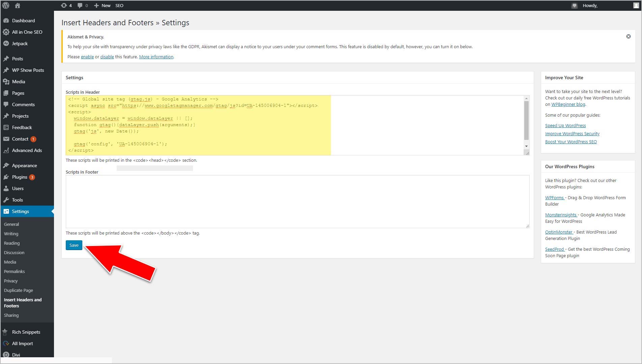
Task: Open Speed Up WordPress guide
Action: coord(565,125)
